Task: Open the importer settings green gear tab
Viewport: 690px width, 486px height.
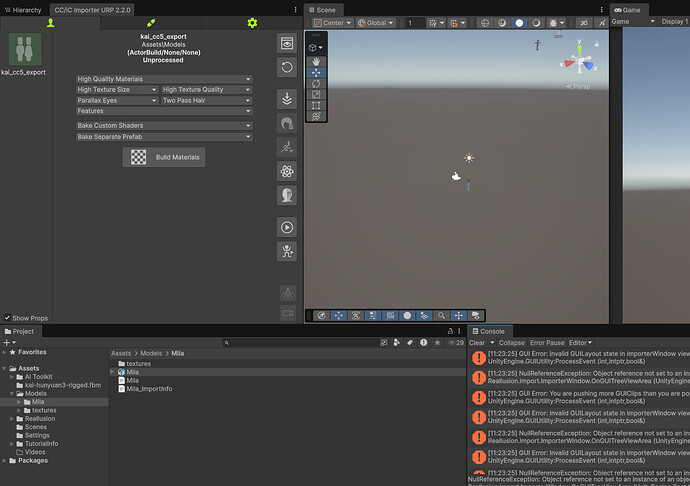Action: (x=252, y=23)
